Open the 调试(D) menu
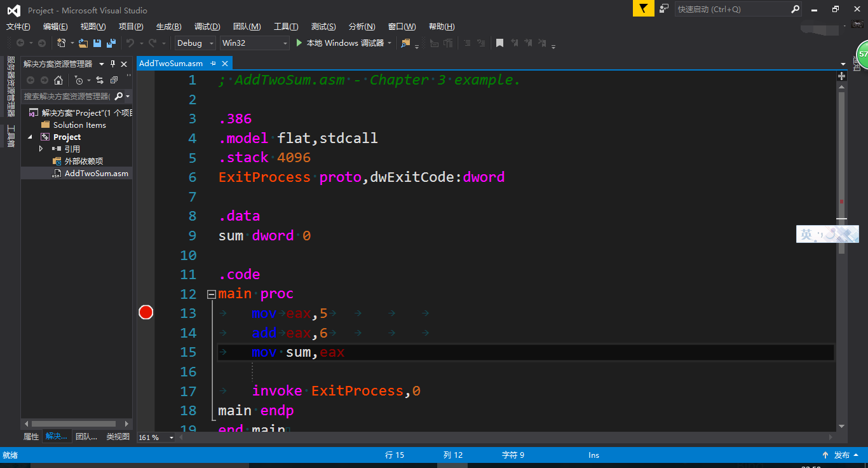The height and width of the screenshot is (468, 868). (x=207, y=26)
